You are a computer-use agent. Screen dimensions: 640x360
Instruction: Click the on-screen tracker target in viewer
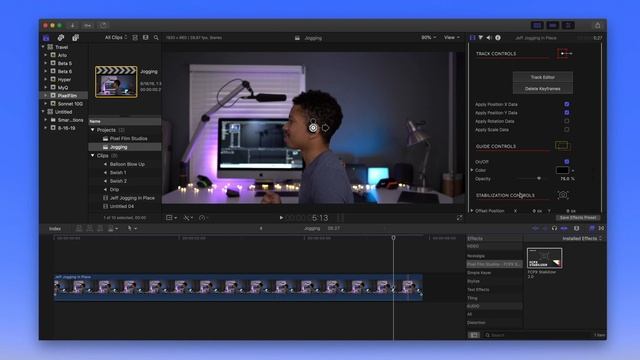[x=313, y=128]
